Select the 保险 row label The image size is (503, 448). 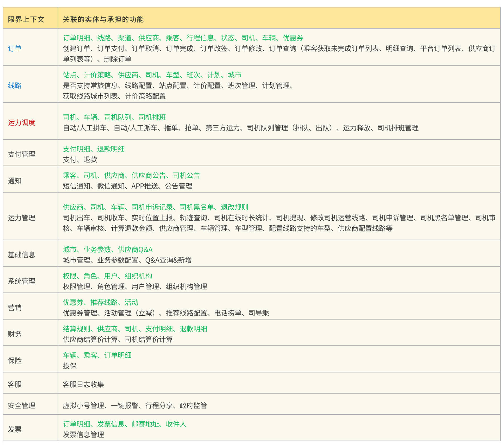tap(15, 360)
